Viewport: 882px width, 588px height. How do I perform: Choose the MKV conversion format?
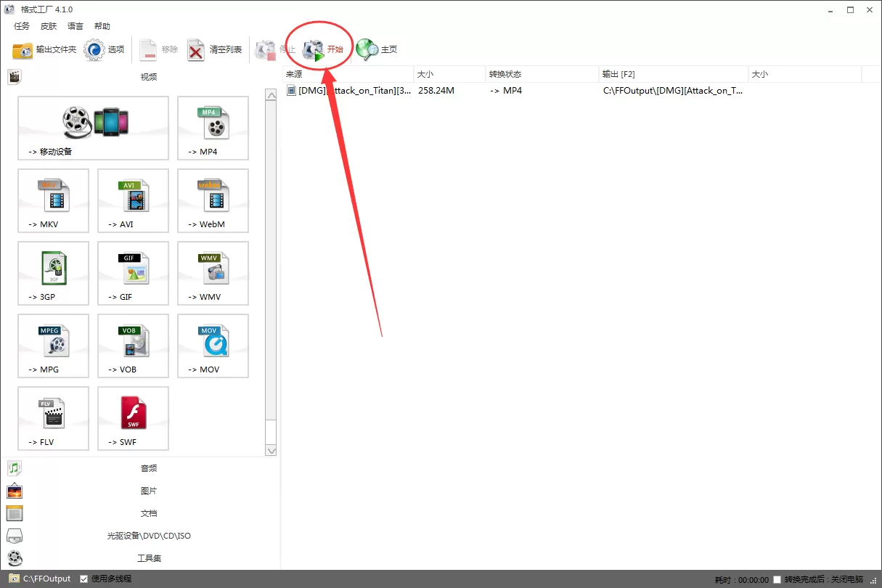pyautogui.click(x=54, y=201)
